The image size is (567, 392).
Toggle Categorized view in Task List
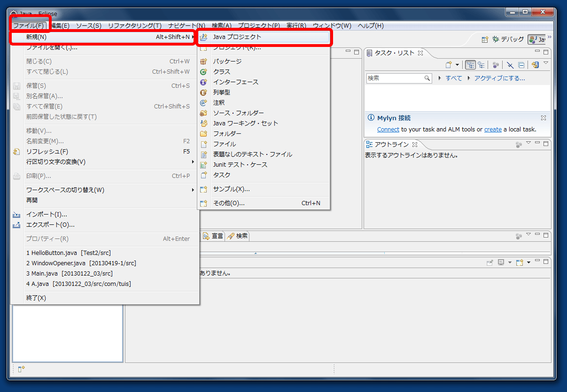[470, 65]
